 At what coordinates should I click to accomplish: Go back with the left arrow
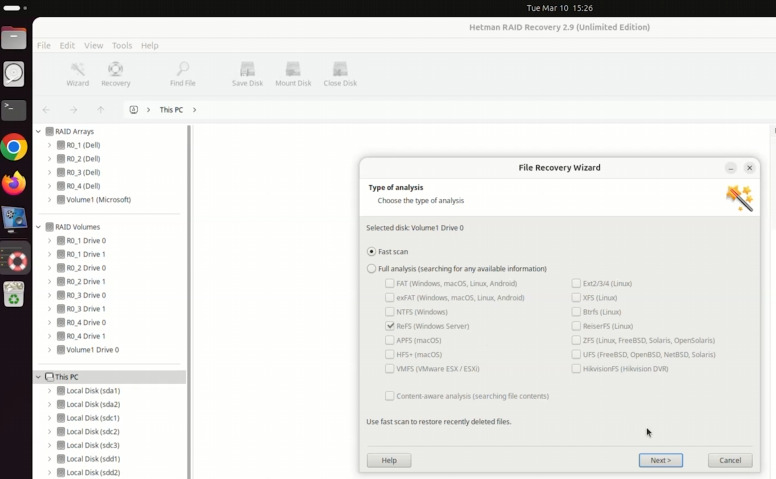click(46, 110)
